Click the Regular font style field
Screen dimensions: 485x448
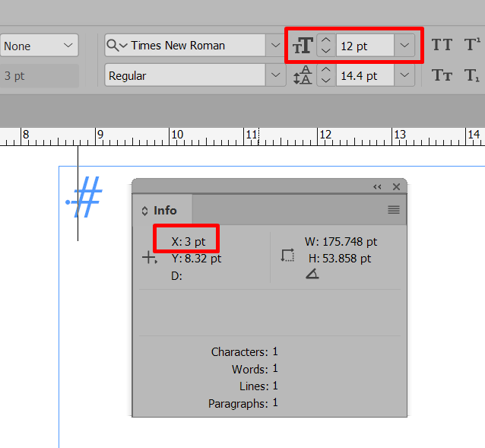pyautogui.click(x=185, y=75)
